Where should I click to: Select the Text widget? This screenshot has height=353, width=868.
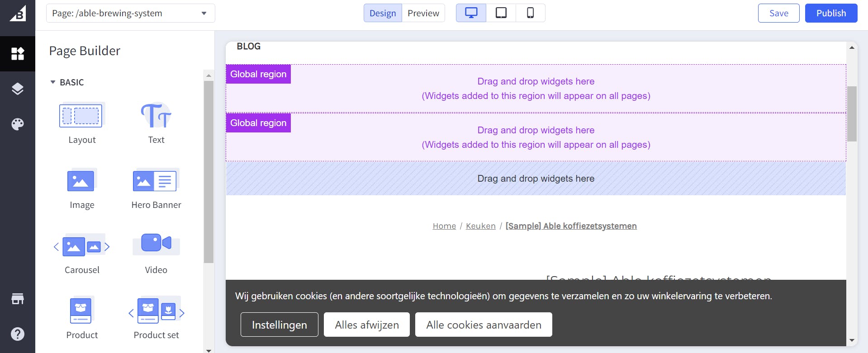pos(156,123)
